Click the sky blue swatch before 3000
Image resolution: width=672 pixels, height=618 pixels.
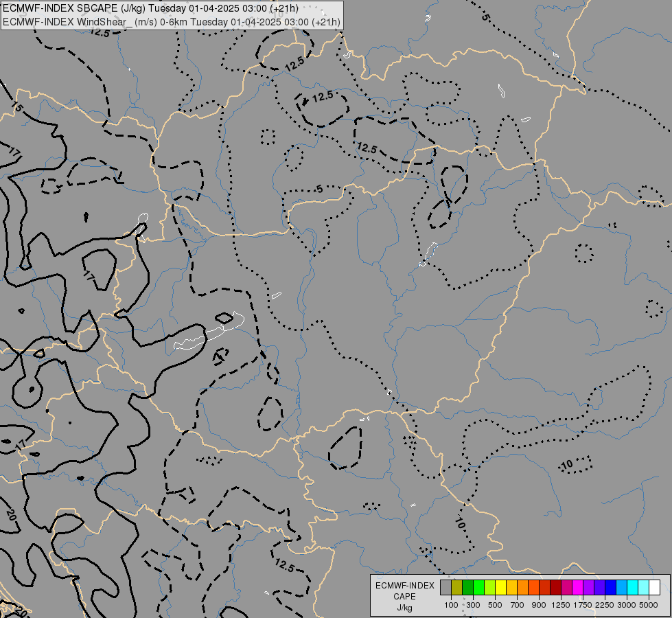621,587
